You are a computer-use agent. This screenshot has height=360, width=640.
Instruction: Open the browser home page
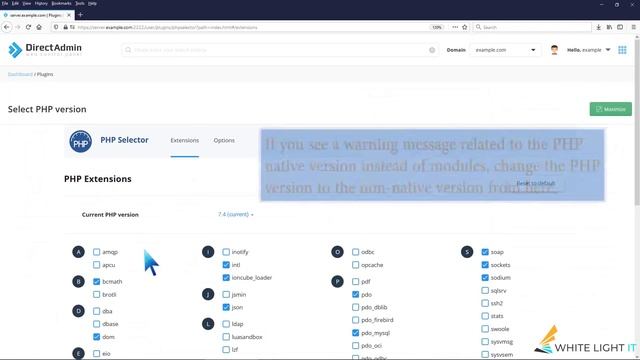39,27
